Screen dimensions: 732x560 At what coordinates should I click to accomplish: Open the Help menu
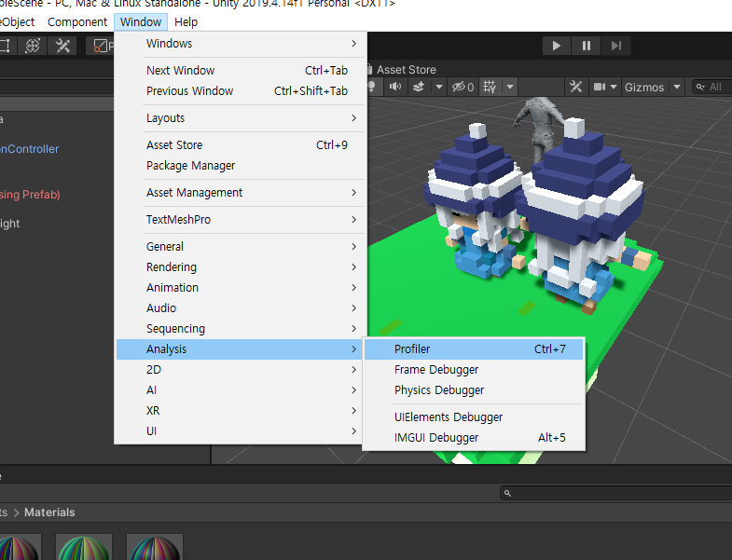pyautogui.click(x=186, y=22)
